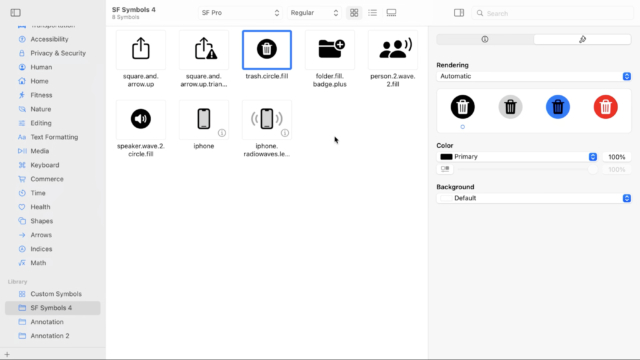Screen dimensions: 640x360
Task: Click info badge on iphone symbol
Action: point(222,133)
